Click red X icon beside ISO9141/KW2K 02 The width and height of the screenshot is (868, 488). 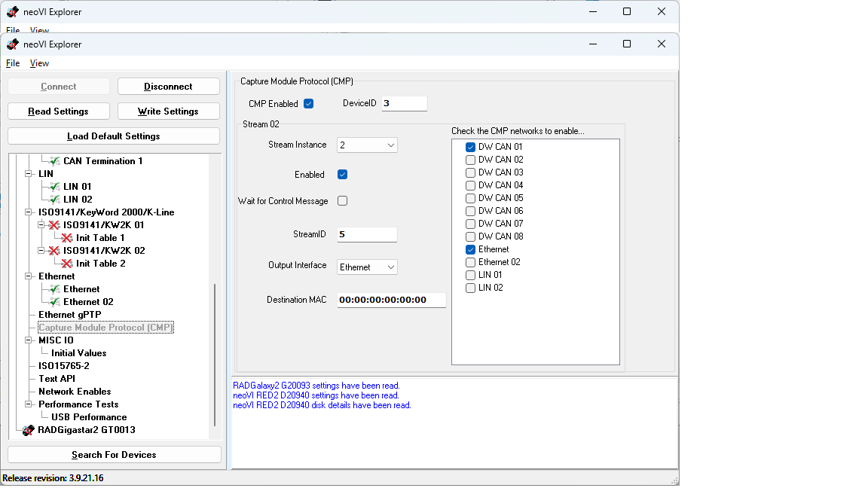tap(54, 251)
